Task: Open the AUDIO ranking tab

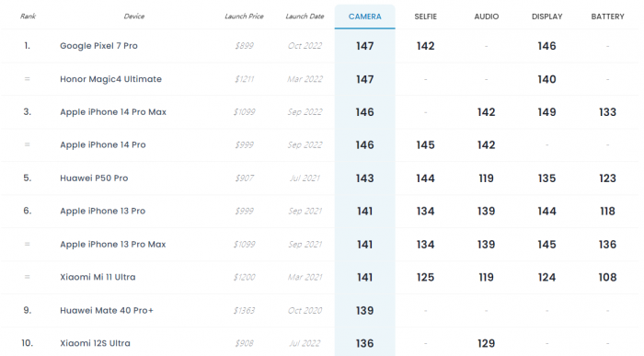Action: click(x=487, y=17)
